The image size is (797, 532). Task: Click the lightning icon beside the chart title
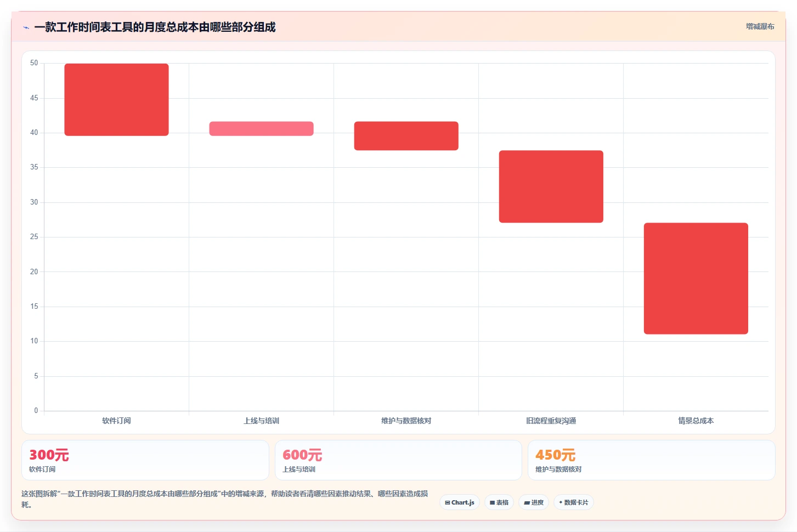coord(26,27)
